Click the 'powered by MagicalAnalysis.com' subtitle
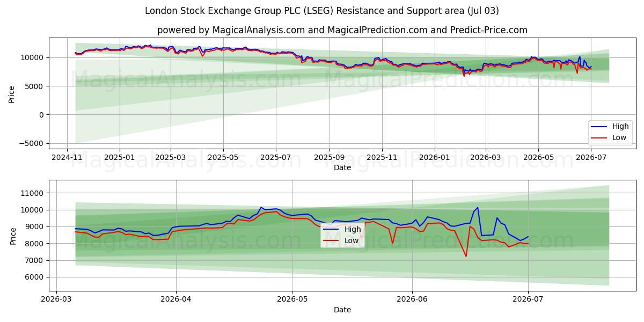The width and height of the screenshot is (644, 322). click(x=342, y=30)
